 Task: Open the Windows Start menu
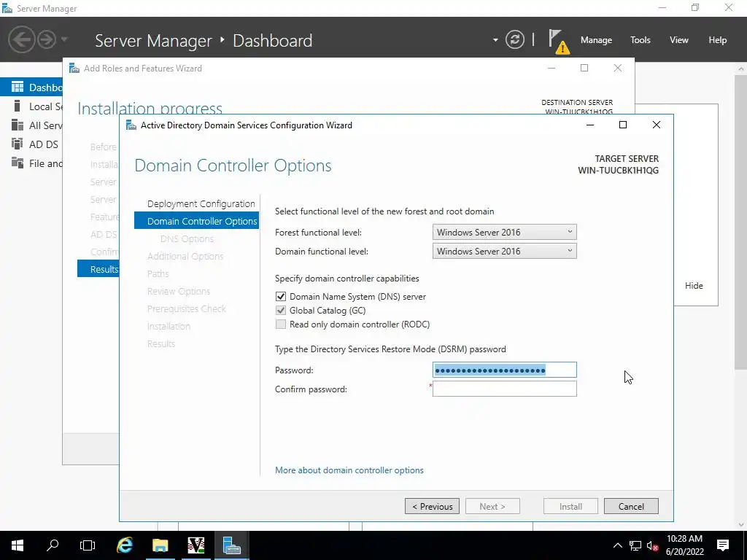click(x=18, y=545)
